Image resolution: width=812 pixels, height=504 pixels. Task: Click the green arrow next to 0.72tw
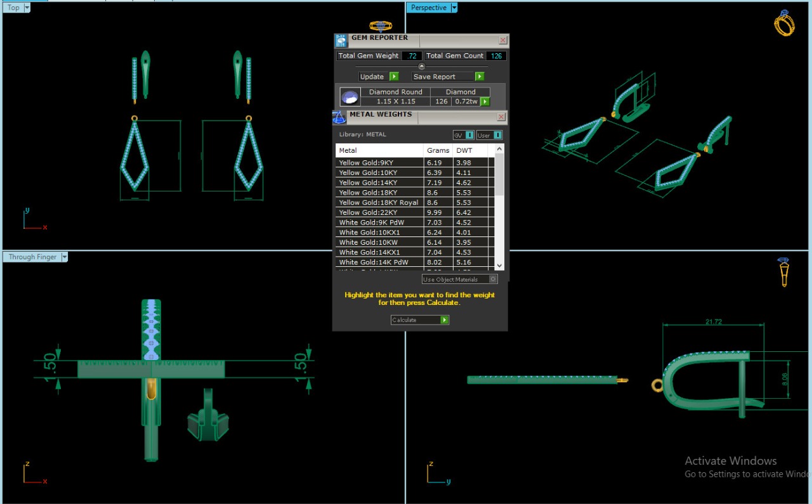tap(485, 101)
